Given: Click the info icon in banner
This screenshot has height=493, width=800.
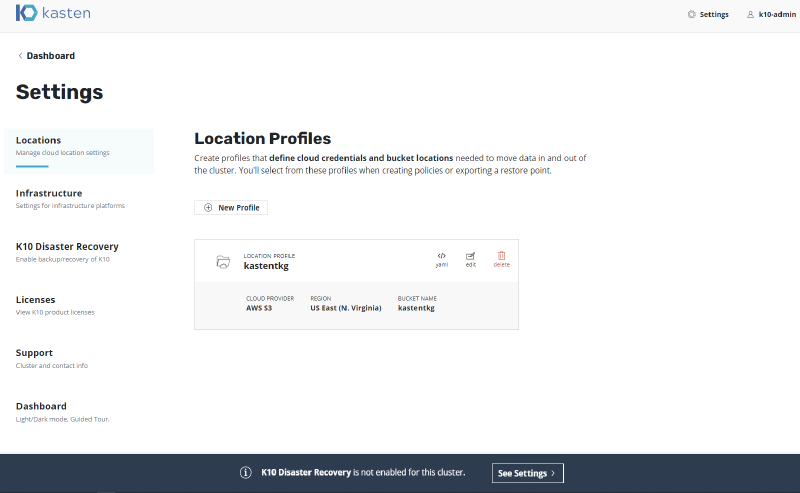Looking at the screenshot, I should (246, 473).
